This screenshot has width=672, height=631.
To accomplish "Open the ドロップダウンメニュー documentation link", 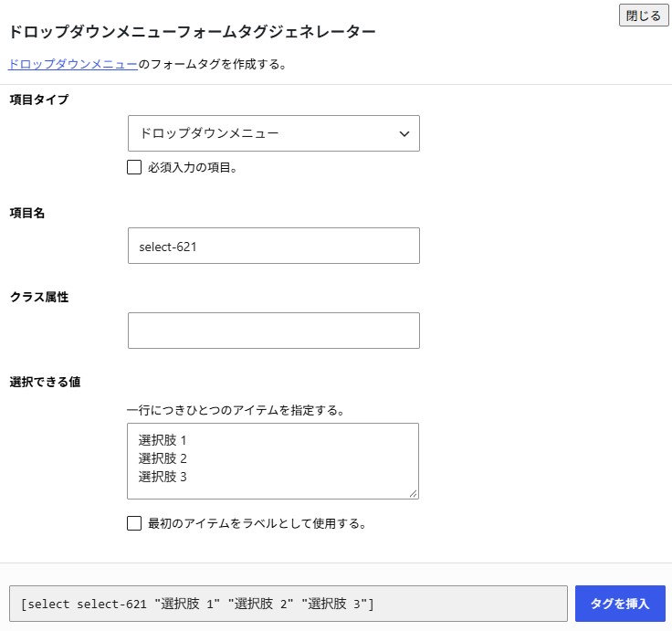I will [x=73, y=64].
